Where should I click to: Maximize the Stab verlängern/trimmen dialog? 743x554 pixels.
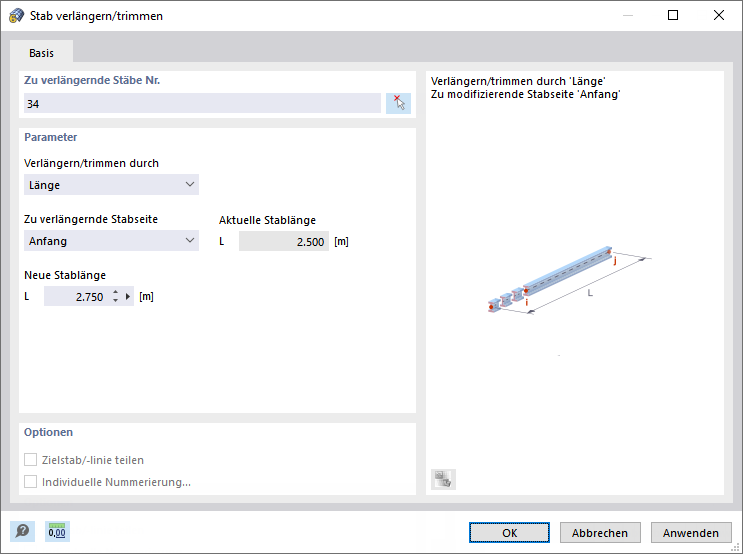673,16
